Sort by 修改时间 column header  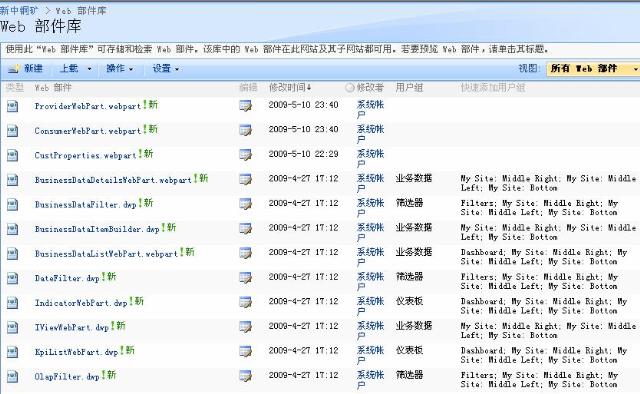(289, 87)
